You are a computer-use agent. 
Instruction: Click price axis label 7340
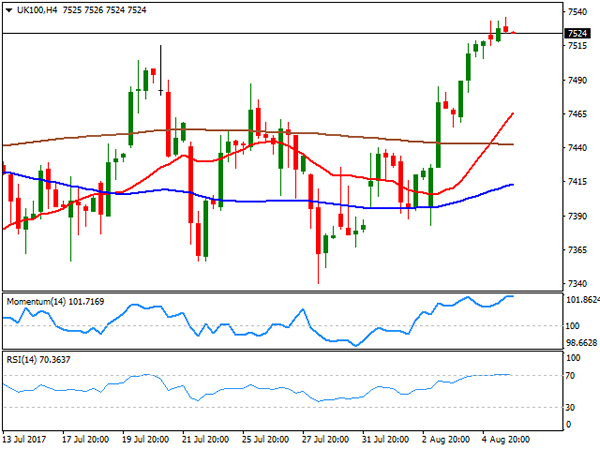click(577, 284)
